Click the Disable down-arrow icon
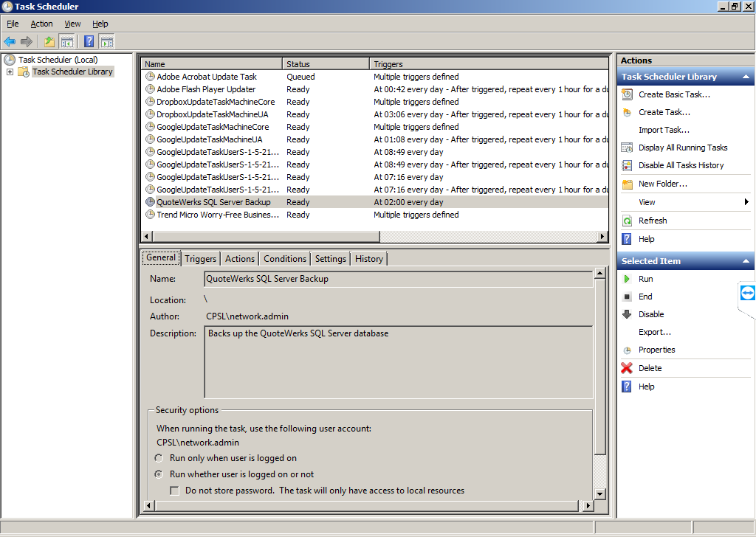756x537 pixels. point(627,314)
